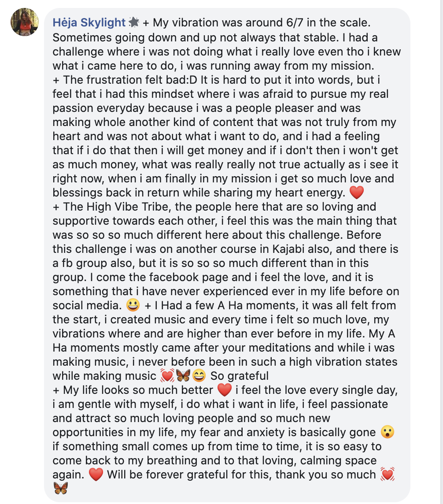Click the butterfly emoji before 'So grateful'
The image size is (443, 504).
point(183,375)
